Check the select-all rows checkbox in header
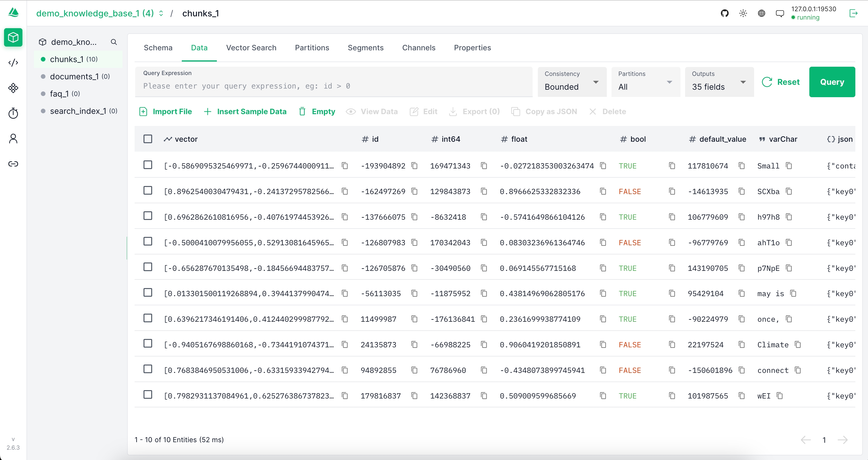This screenshot has width=868, height=460. click(x=148, y=138)
